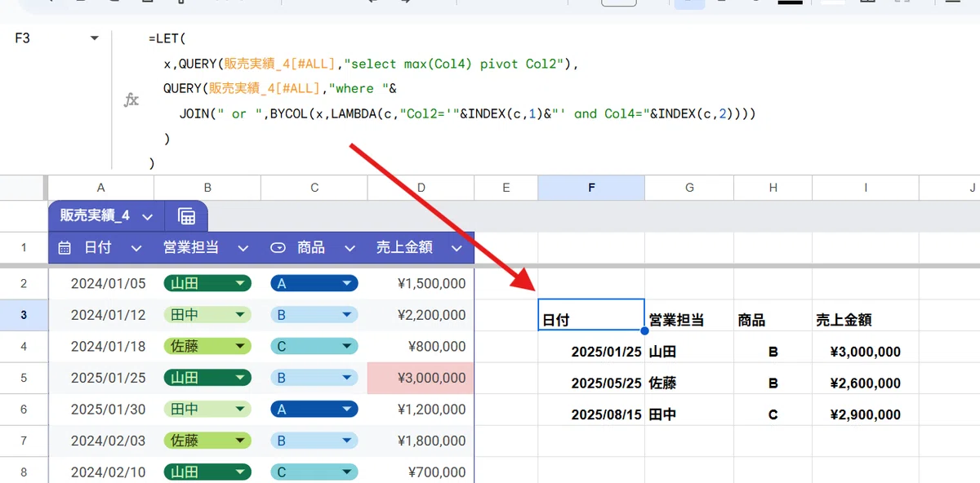Click the 販売実績_4 table name label

(95, 216)
